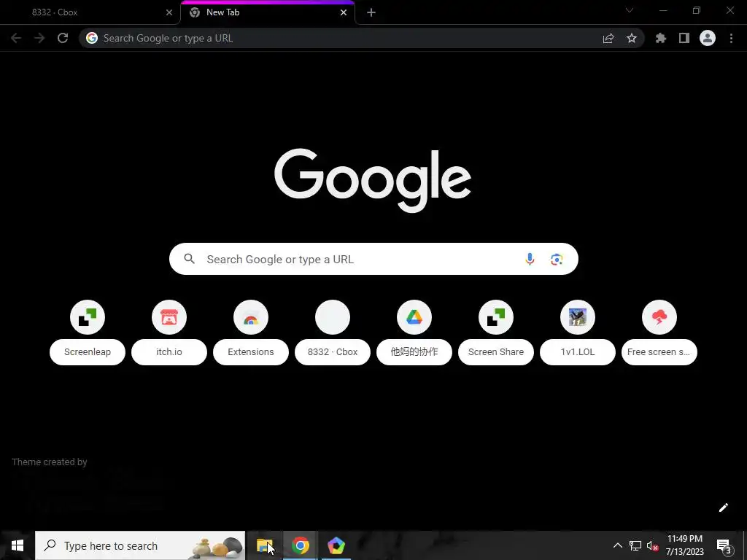Click the 1v1.LOL label
The image size is (747, 560).
[578, 352]
